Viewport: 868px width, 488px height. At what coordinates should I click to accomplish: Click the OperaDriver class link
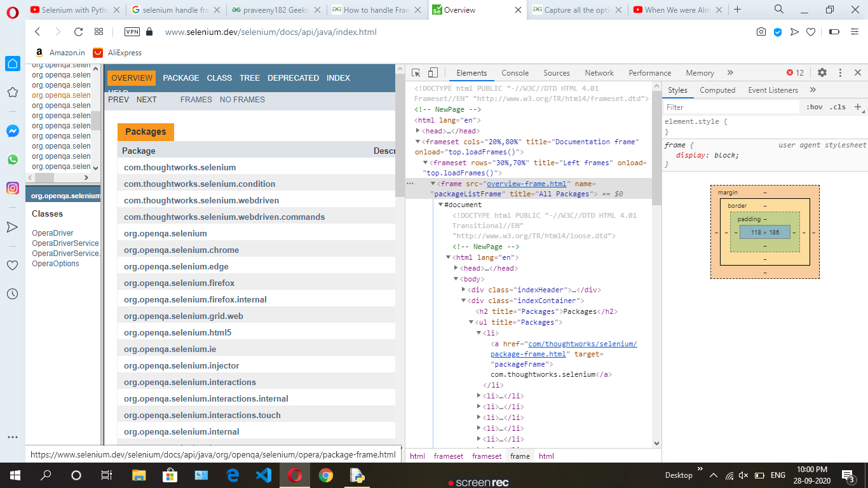(53, 233)
